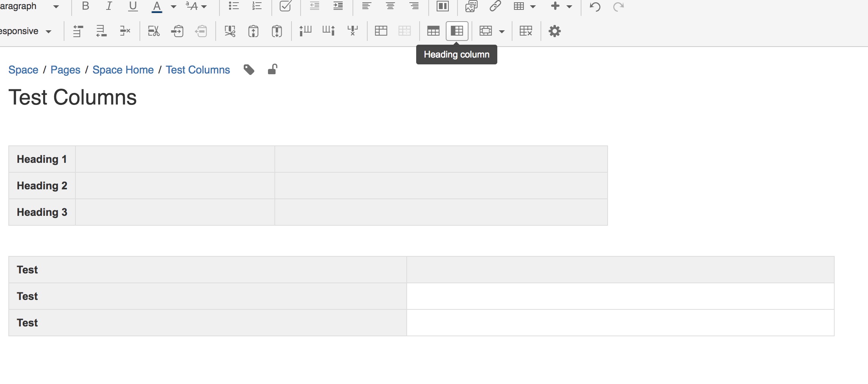This screenshot has width=868, height=384.
Task: Toggle the Heading column option
Action: pos(457,31)
